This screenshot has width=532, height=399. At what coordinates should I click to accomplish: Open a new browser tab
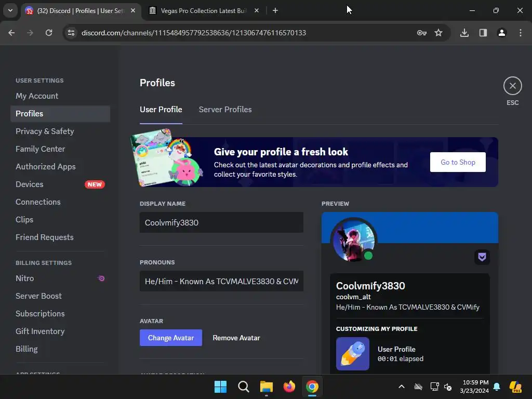[275, 10]
